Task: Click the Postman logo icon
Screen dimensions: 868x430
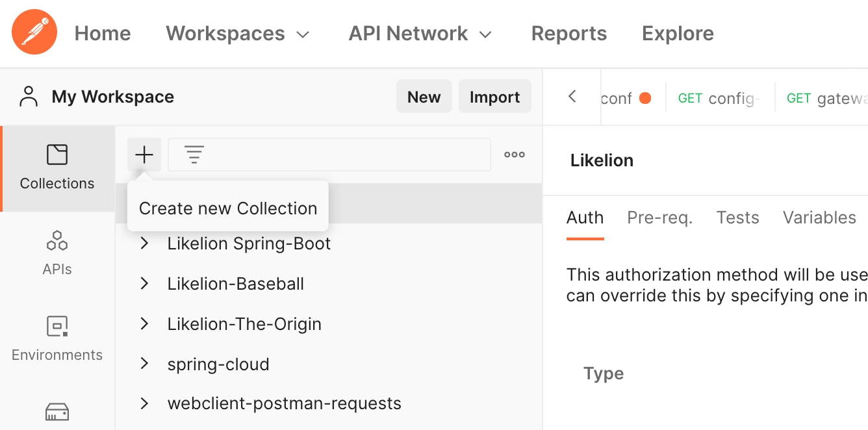Action: click(34, 32)
